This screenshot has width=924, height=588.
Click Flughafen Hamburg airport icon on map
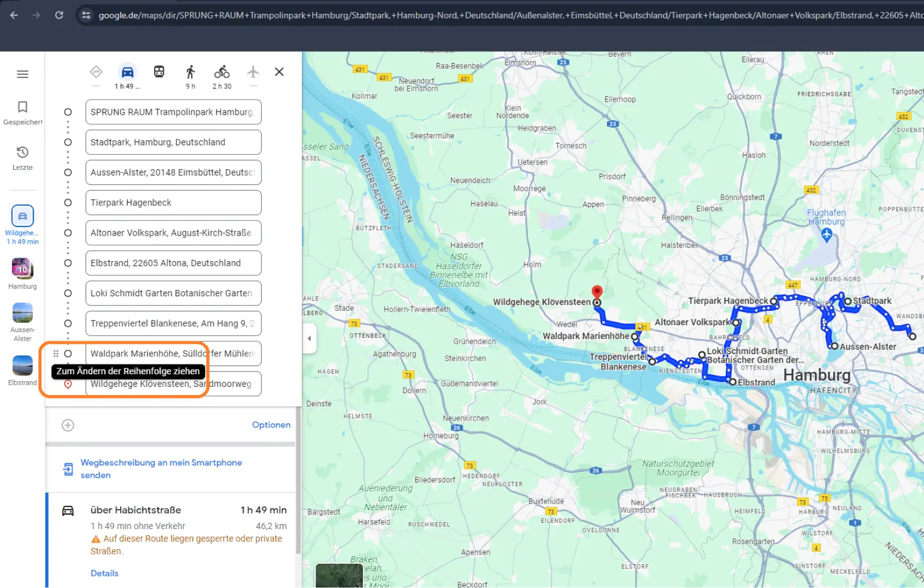pos(826,235)
